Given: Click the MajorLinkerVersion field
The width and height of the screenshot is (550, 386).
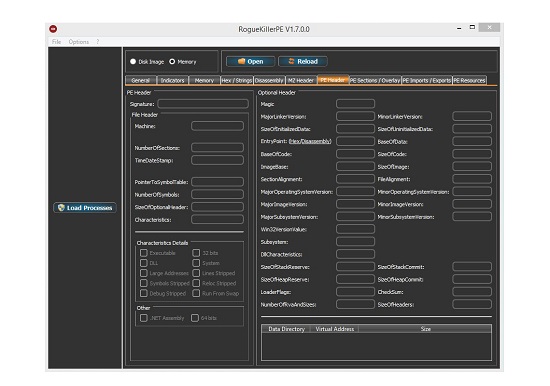Looking at the screenshot, I should [x=355, y=116].
